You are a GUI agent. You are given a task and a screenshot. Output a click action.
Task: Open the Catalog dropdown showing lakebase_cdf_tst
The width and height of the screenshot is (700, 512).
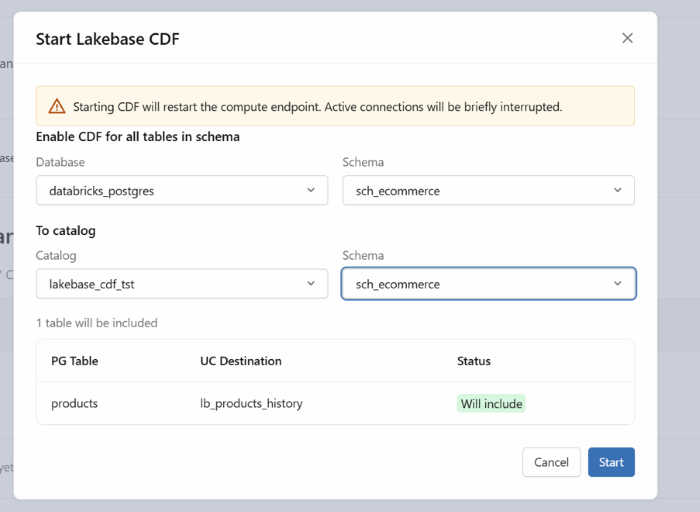coord(182,284)
